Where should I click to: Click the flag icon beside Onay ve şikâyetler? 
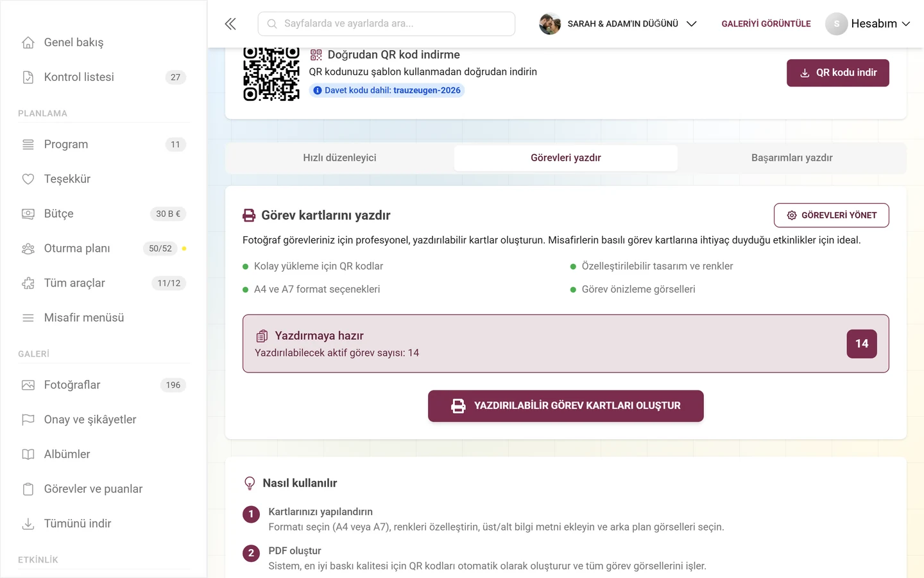click(x=28, y=420)
